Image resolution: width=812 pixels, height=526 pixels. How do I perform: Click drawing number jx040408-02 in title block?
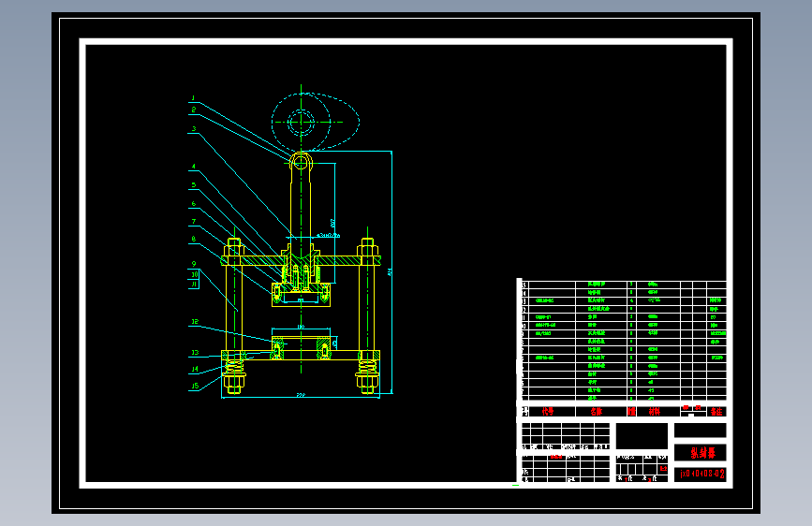tap(701, 474)
